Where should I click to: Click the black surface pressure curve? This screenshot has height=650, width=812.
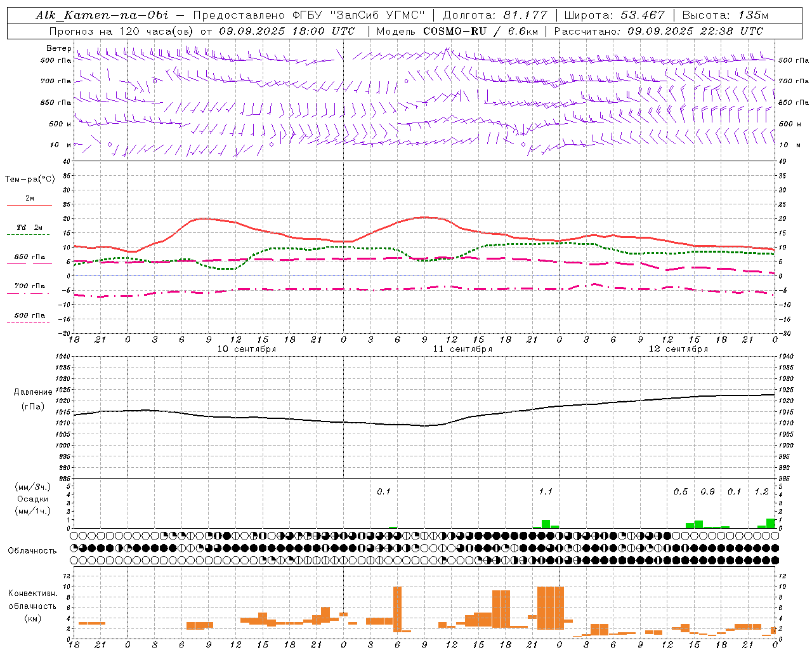click(425, 425)
